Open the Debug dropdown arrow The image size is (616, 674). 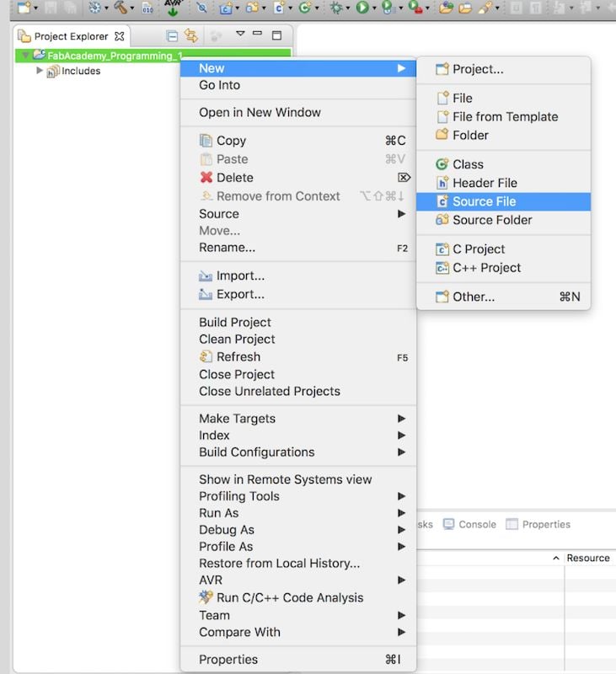pyautogui.click(x=348, y=8)
